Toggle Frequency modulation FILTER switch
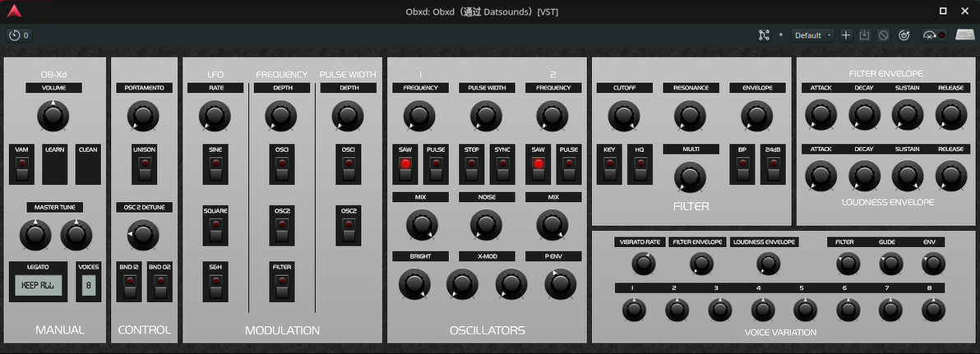This screenshot has height=354, width=980. tap(282, 287)
